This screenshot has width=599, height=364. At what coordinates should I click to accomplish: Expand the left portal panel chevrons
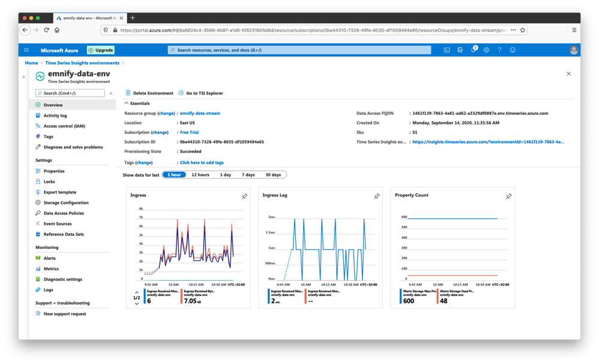click(x=24, y=77)
